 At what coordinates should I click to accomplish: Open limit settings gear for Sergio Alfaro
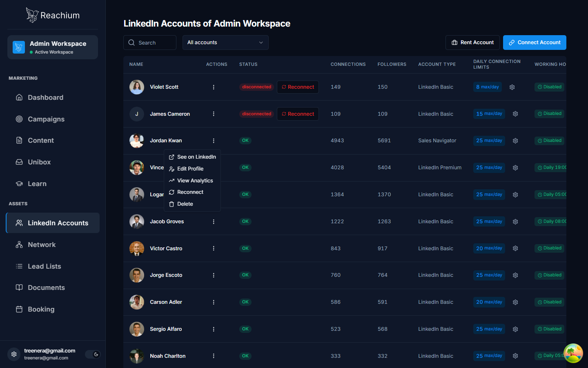coord(515,329)
